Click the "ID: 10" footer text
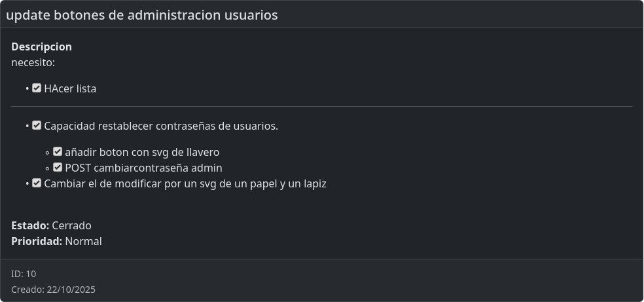Image resolution: width=644 pixels, height=302 pixels. (24, 273)
